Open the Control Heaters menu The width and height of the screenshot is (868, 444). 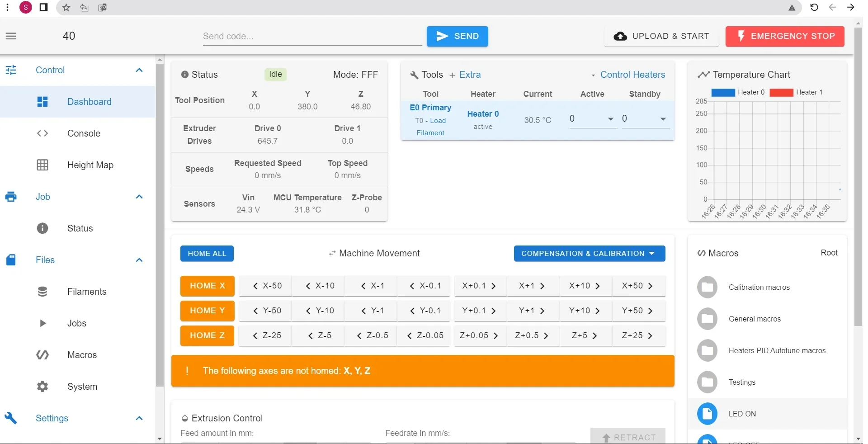[x=632, y=75]
